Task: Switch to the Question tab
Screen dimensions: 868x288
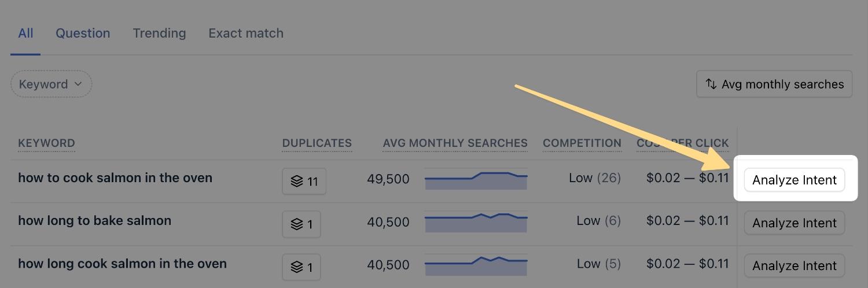Action: pos(83,34)
